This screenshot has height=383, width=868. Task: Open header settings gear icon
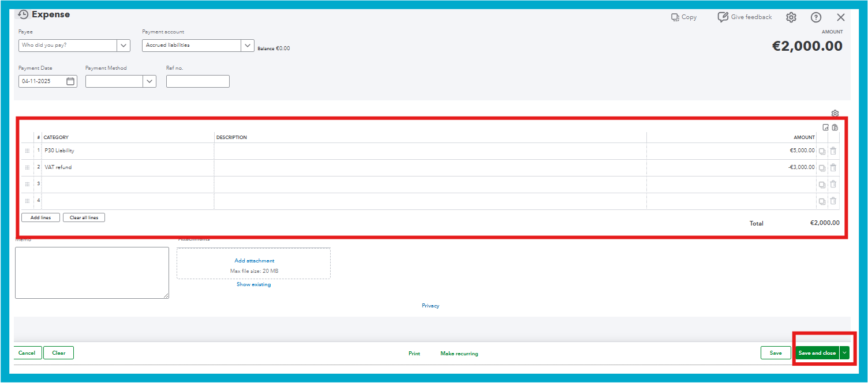[791, 17]
